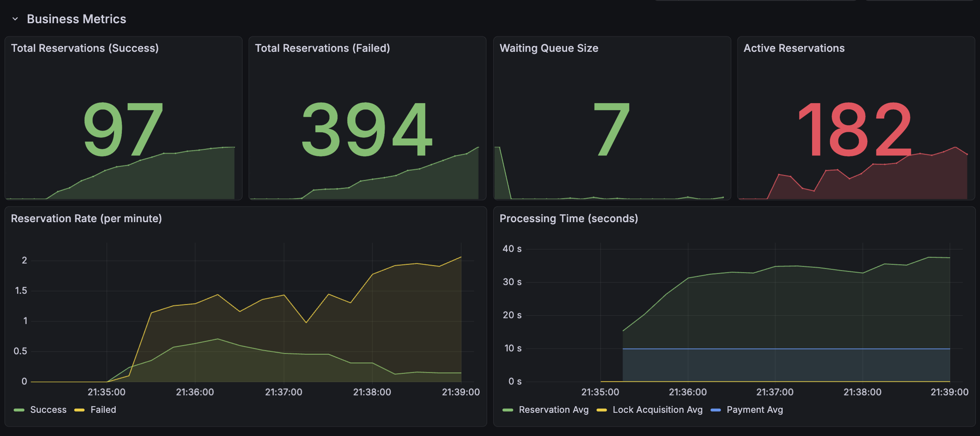Click the red 182 stat value
Viewport: 980px width, 436px height.
[854, 129]
